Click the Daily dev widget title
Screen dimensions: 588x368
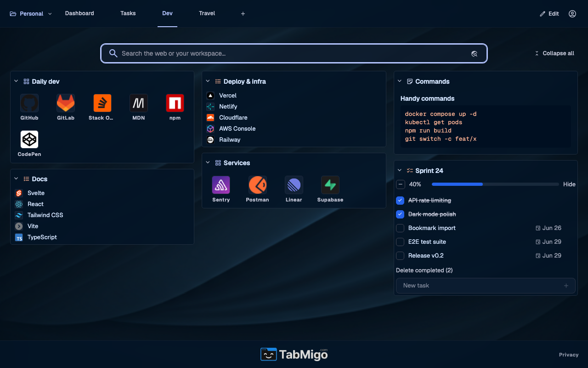pos(45,81)
